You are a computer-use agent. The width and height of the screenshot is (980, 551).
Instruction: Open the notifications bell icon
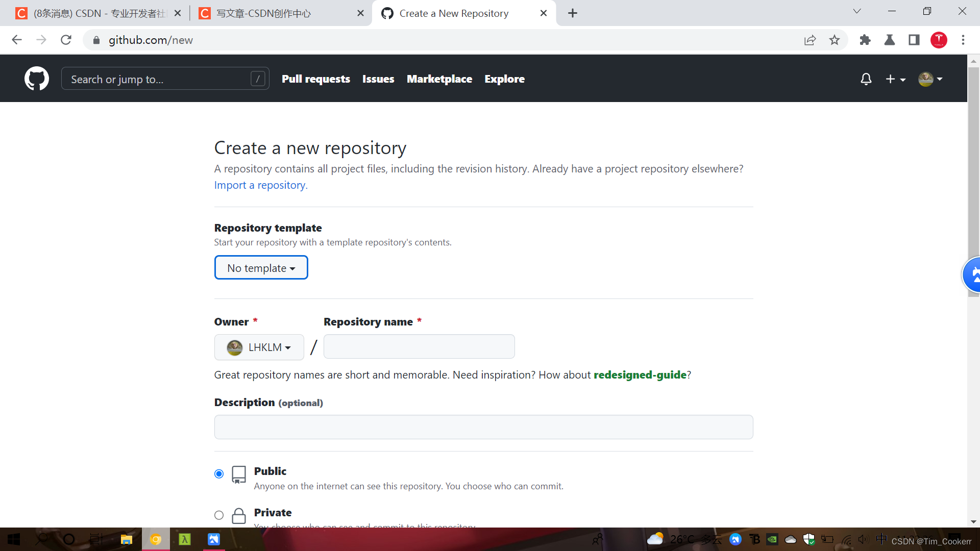pyautogui.click(x=866, y=79)
